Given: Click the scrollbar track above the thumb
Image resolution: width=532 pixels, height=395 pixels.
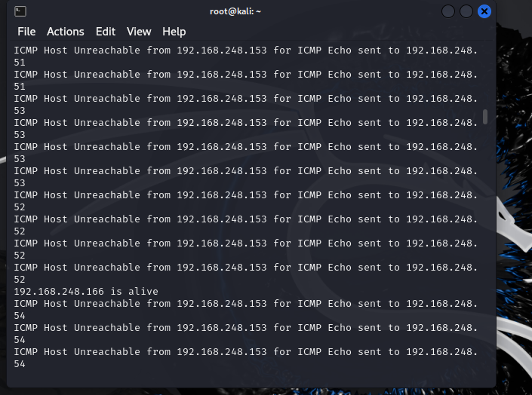Looking at the screenshot, I should point(485,75).
